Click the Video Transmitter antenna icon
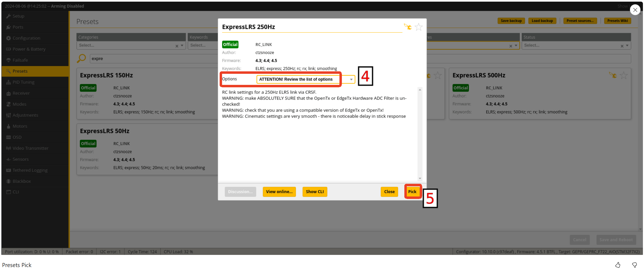Image resolution: width=644 pixels, height=273 pixels. coord(8,148)
